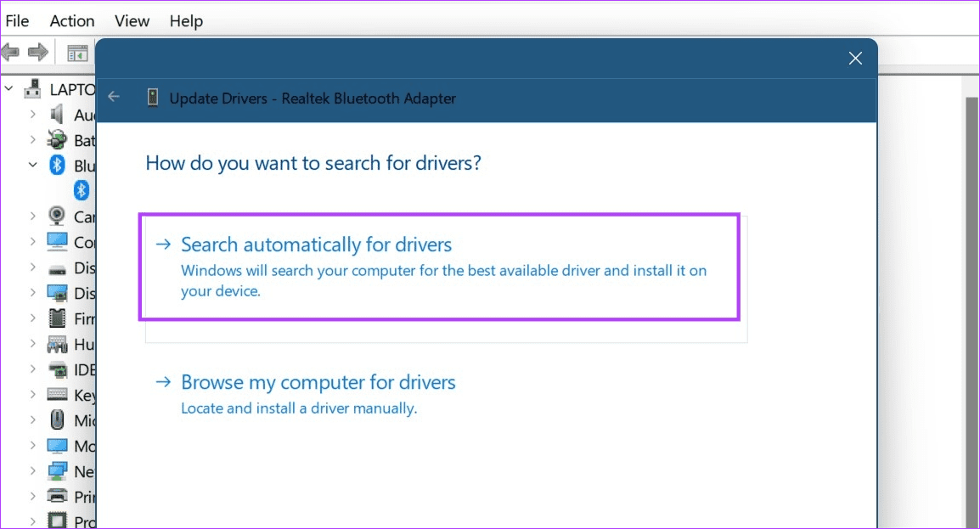This screenshot has height=529, width=980.
Task: Expand the Batteries category
Action: coord(32,140)
